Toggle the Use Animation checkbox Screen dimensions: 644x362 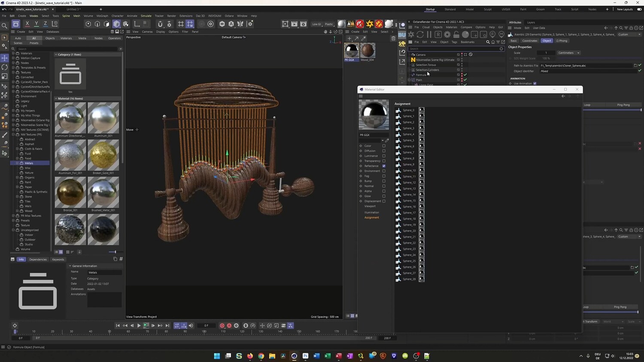[535, 84]
